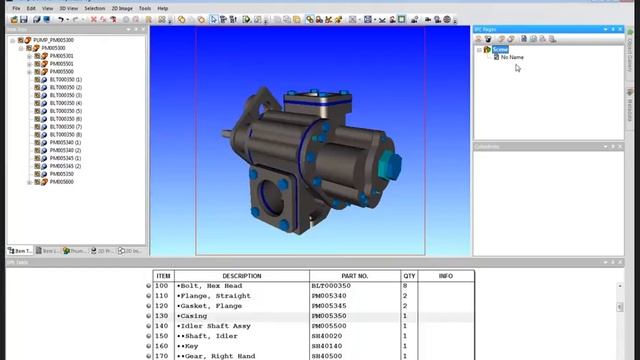This screenshot has width=640, height=360.
Task: Click the black bucket icon in IPC Pages
Action: [488, 39]
